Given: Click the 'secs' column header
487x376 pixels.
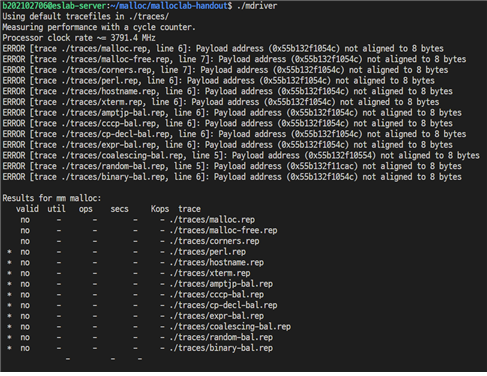Looking at the screenshot, I should [119, 209].
